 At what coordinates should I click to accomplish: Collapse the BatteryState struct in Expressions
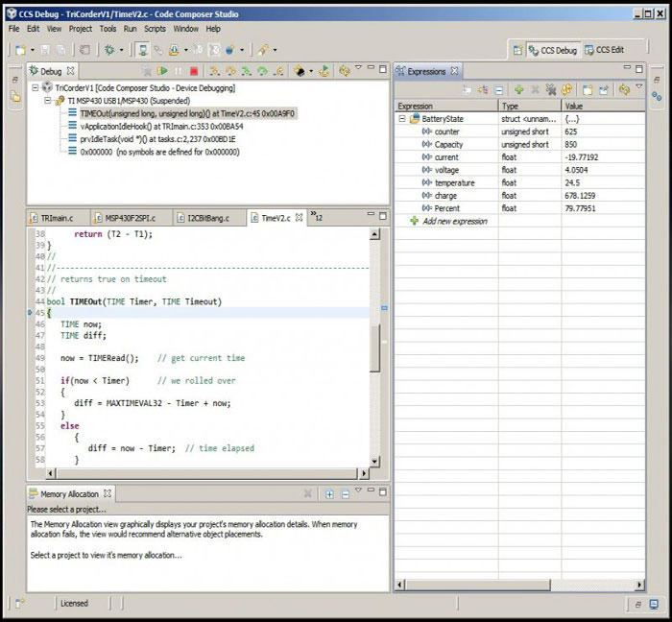tap(402, 119)
